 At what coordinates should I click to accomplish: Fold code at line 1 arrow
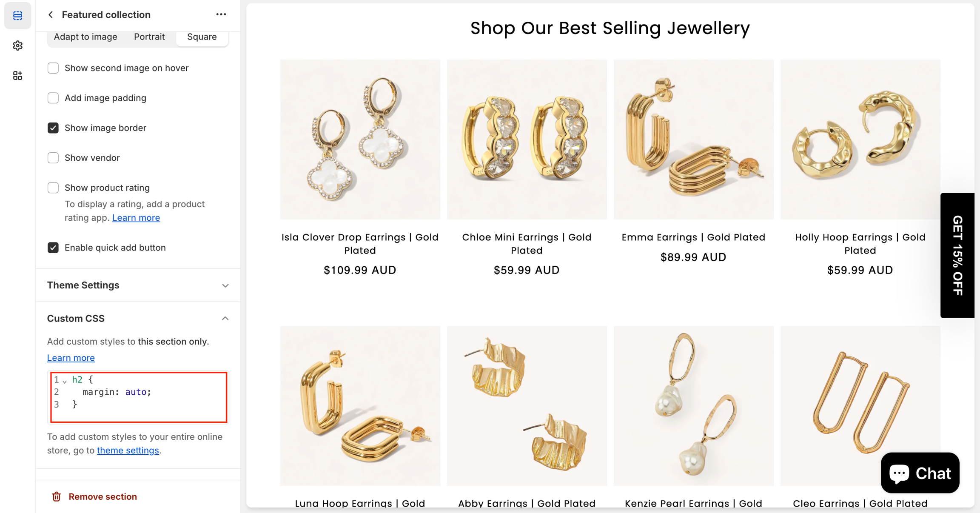click(65, 380)
